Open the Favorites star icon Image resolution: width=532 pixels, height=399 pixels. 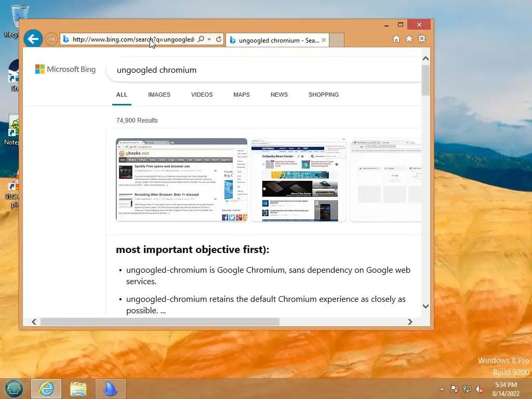coord(409,38)
